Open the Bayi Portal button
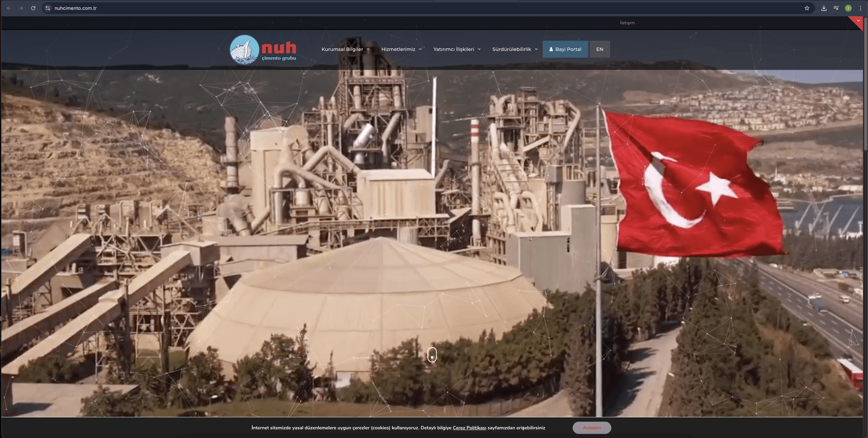Viewport: 868px width, 438px height. click(x=565, y=49)
